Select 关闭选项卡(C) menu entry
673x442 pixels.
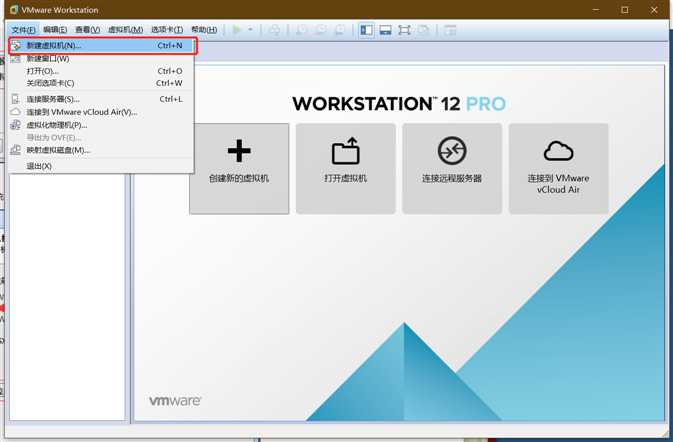101,83
